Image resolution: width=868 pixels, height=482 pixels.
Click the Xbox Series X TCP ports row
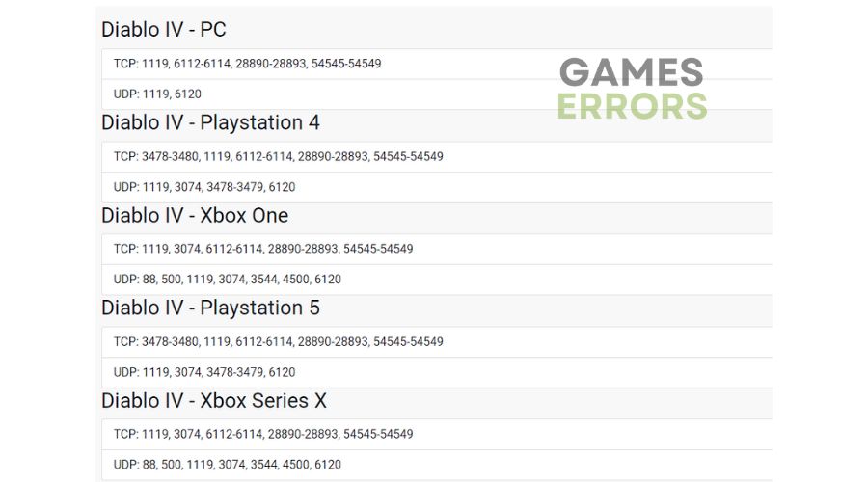point(437,435)
